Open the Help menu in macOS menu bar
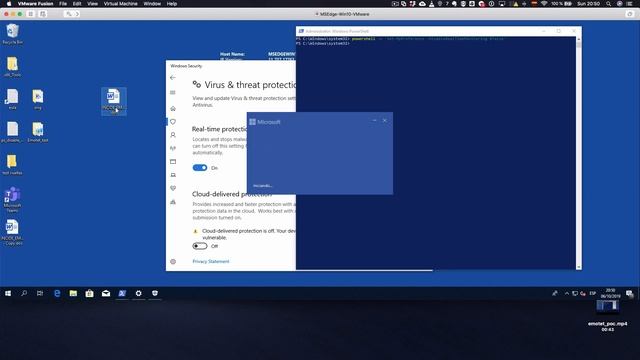This screenshot has width=640, height=360. pyautogui.click(x=172, y=4)
